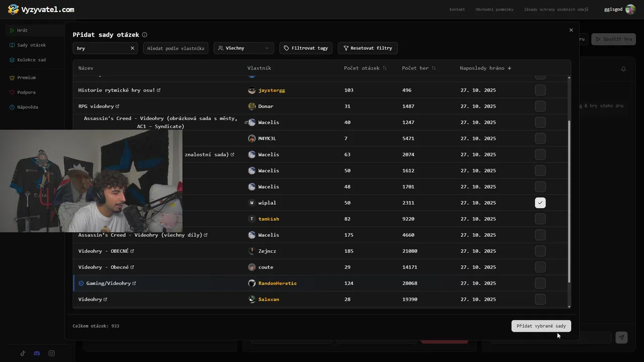Tick checkbox for tamkish row

pos(540,219)
